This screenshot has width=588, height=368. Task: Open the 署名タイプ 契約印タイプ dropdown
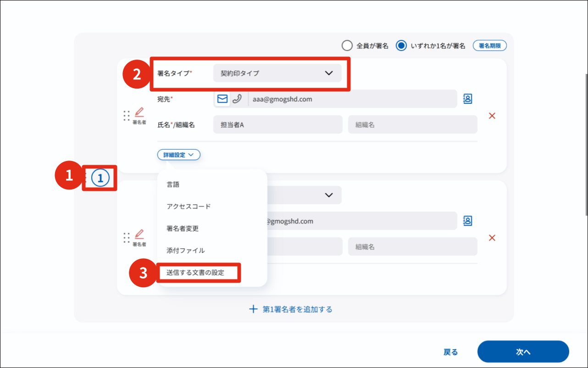tap(277, 73)
